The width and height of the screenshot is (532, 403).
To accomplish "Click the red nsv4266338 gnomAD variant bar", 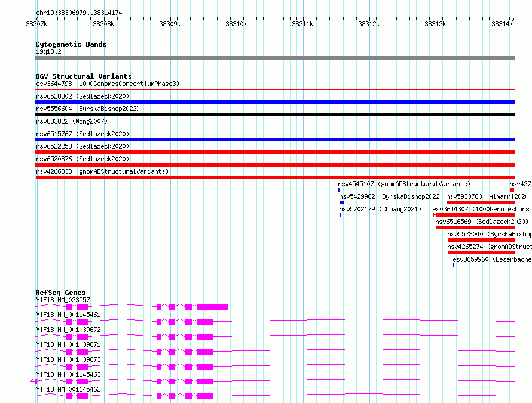I will pos(275,177).
